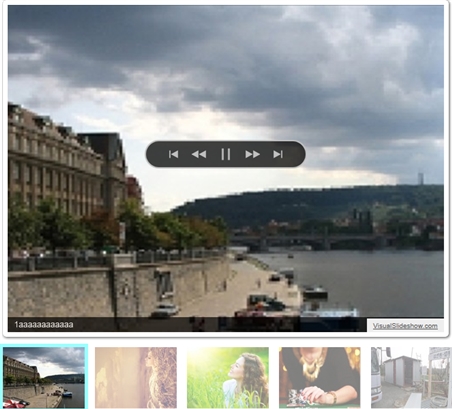
Task: Open the VisualSlideshow.com link
Action: (x=405, y=326)
